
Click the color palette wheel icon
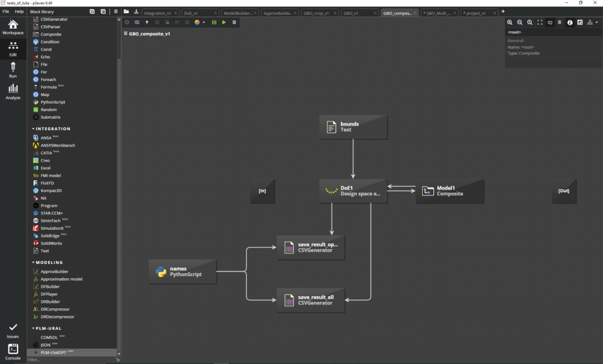(x=197, y=22)
